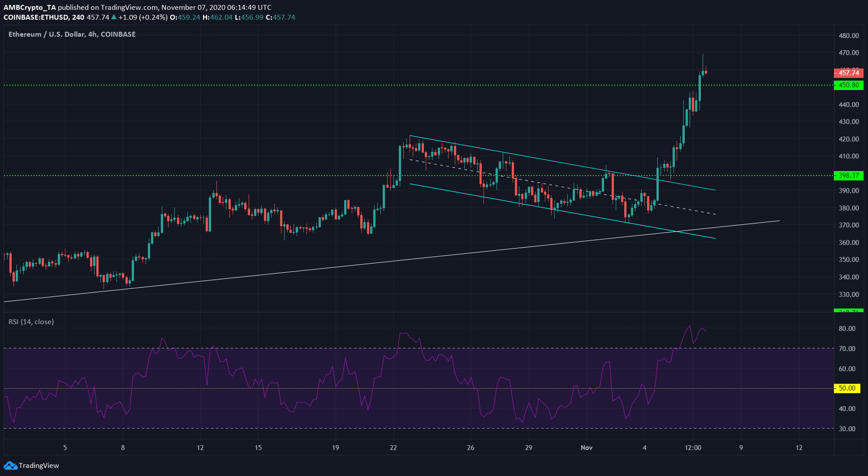The width and height of the screenshot is (868, 476).
Task: Open the RSI (14, close) indicator label
Action: (x=31, y=322)
